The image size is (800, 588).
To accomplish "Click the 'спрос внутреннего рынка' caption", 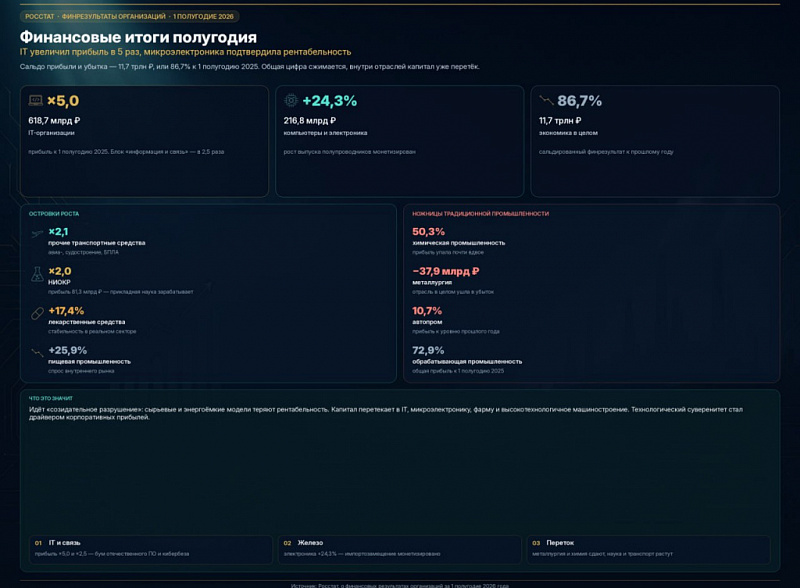I will tap(81, 371).
